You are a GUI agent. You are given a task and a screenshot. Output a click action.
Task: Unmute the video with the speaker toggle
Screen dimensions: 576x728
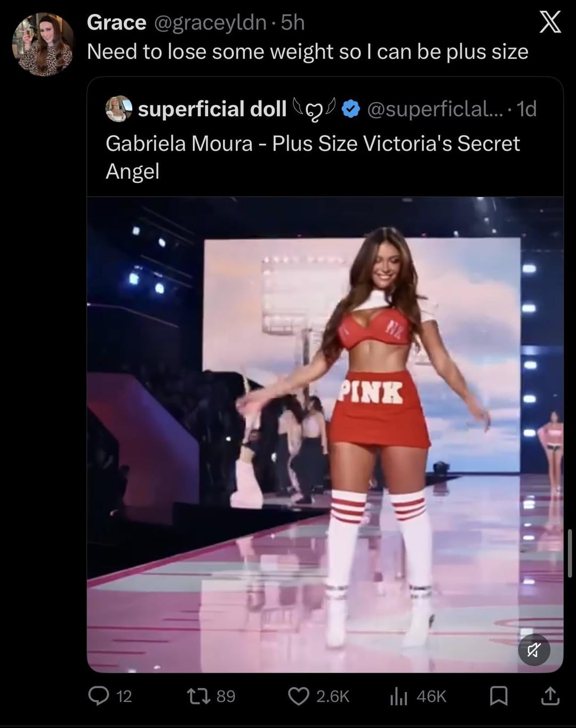pos(534,650)
